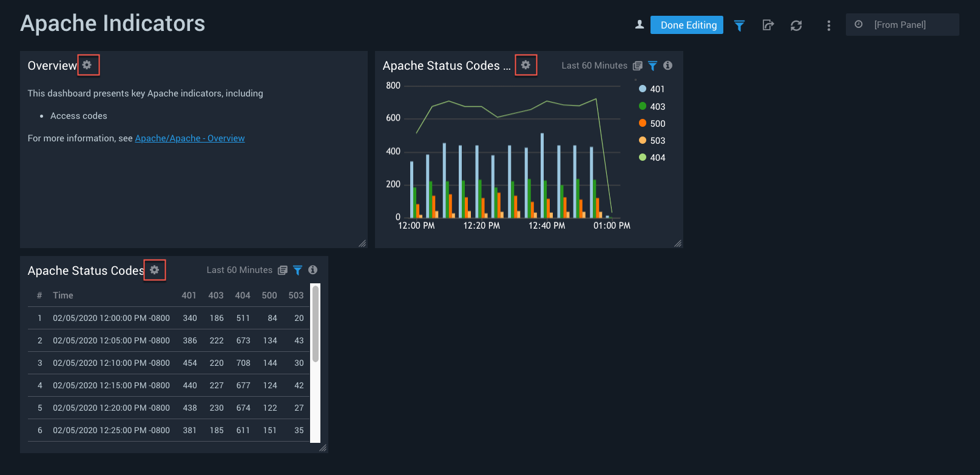The image size is (980, 475).
Task: Click the dashboard filter funnel icon in header
Action: click(739, 25)
